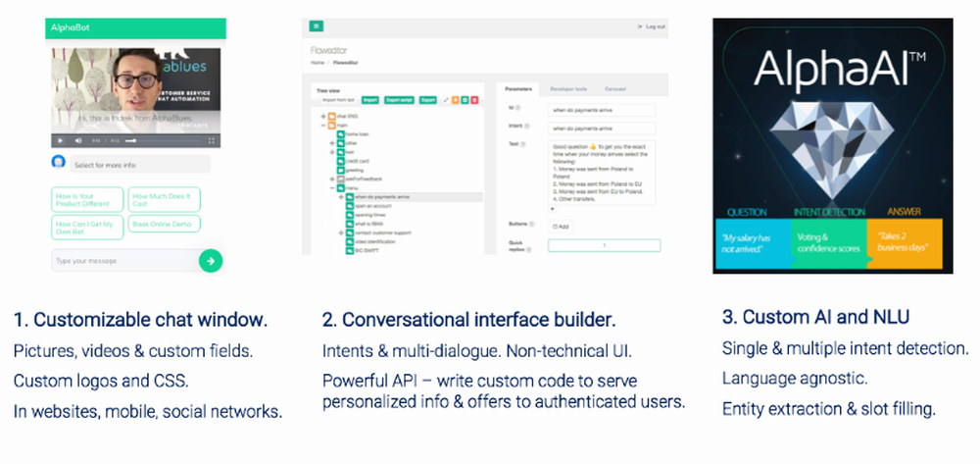Click the 'main' orange folder icon
The image size is (980, 464).
point(332,125)
